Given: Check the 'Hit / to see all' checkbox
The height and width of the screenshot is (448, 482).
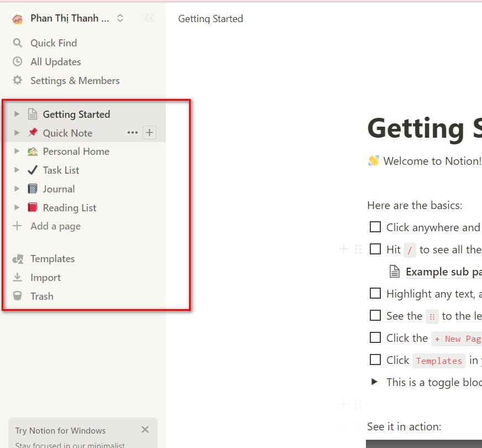Looking at the screenshot, I should pyautogui.click(x=375, y=249).
